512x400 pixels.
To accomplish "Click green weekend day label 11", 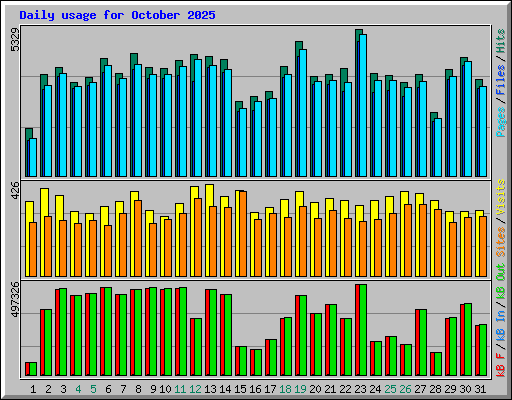I will click(x=180, y=389).
